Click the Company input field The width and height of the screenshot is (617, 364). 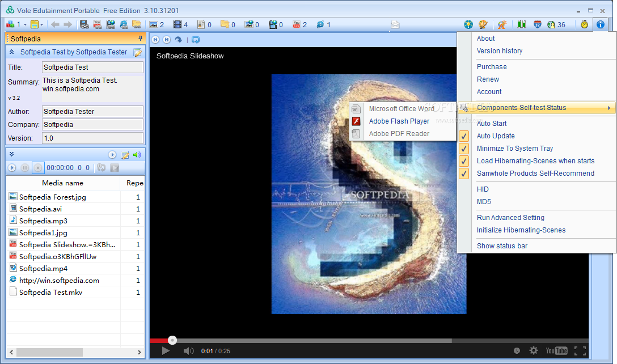[x=92, y=124]
